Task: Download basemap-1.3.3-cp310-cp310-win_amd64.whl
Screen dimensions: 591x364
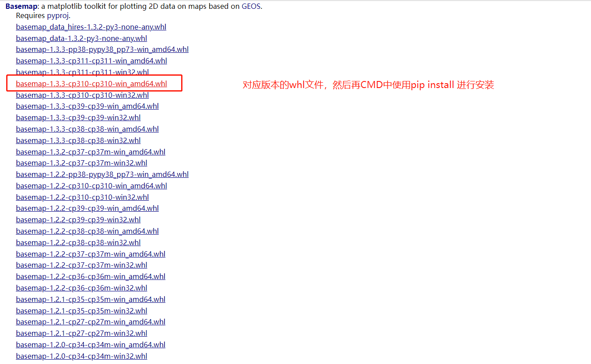Action: tap(92, 84)
